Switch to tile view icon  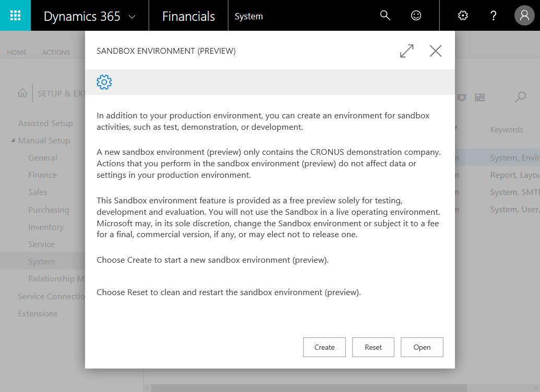coord(480,97)
